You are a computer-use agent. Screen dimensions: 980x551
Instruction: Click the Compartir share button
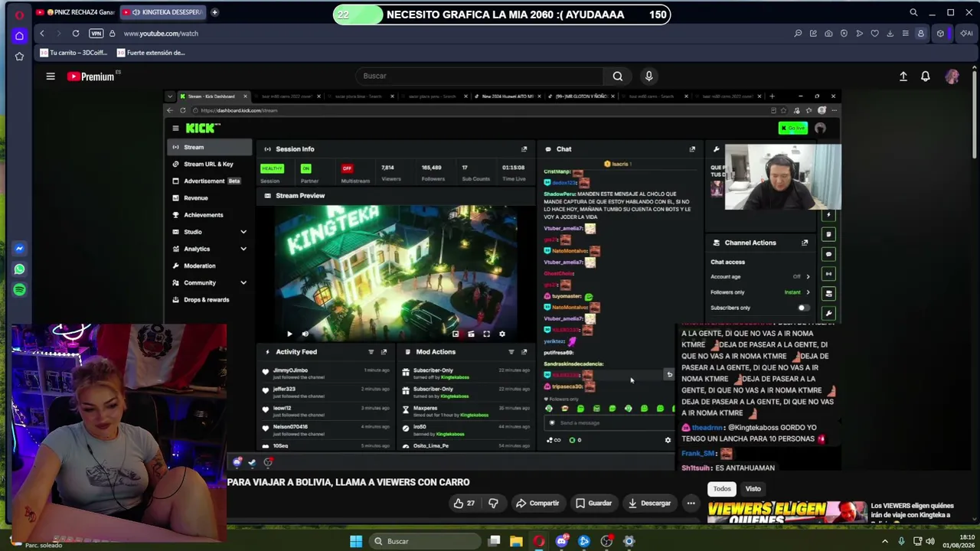[x=537, y=503]
